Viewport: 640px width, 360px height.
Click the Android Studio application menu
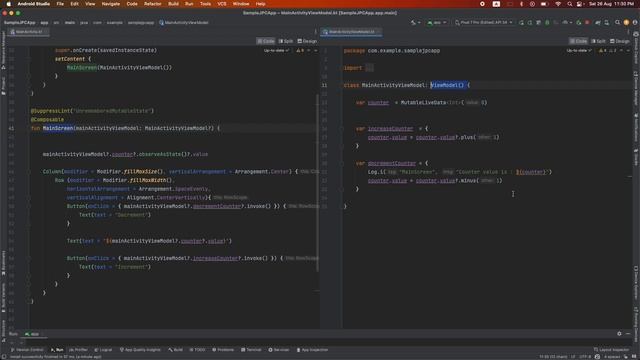tap(33, 4)
